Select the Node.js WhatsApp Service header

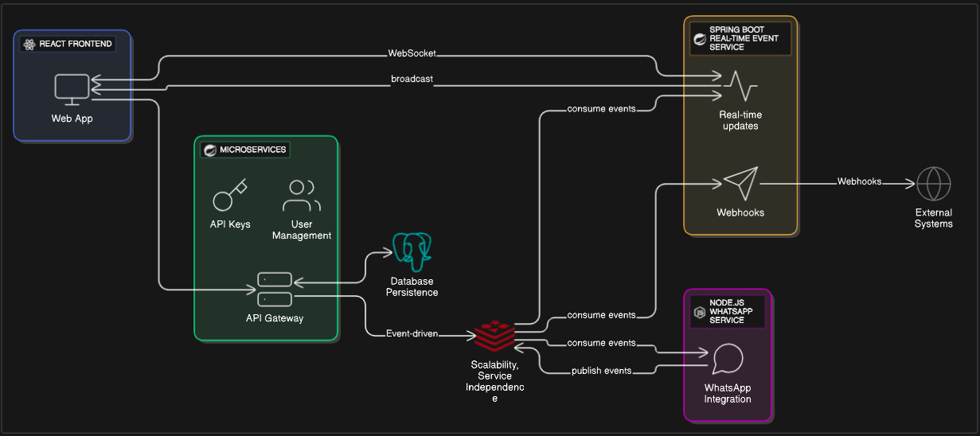726,312
